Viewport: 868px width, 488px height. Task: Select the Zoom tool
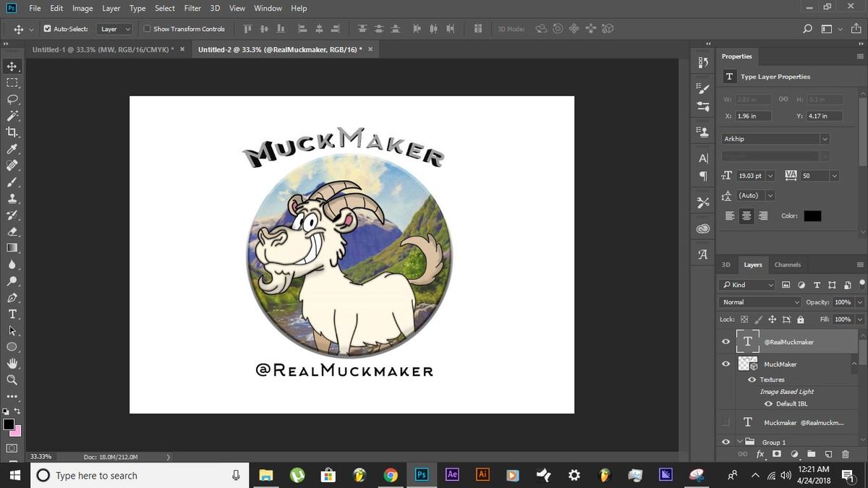coord(12,380)
